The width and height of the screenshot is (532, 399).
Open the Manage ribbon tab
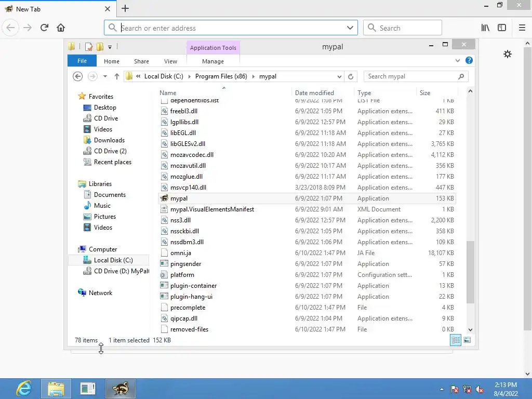click(213, 61)
